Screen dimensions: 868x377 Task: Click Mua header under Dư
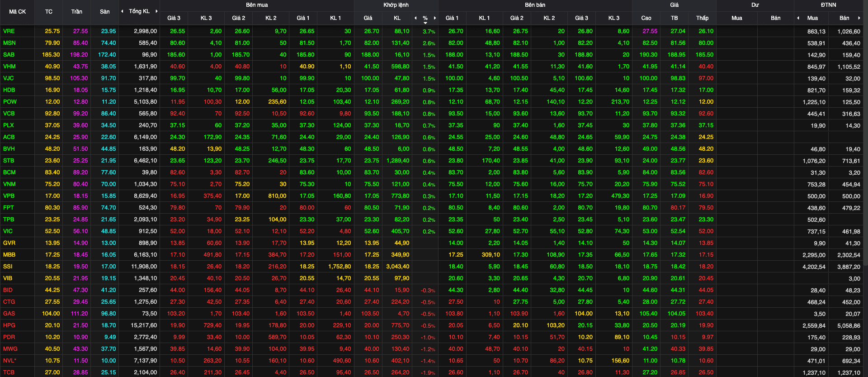tap(737, 18)
